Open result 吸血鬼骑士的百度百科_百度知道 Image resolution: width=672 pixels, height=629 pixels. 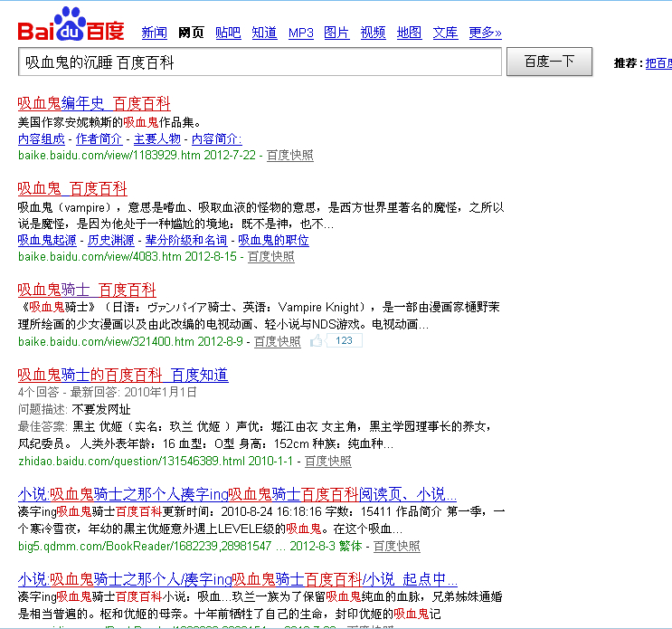tap(123, 376)
